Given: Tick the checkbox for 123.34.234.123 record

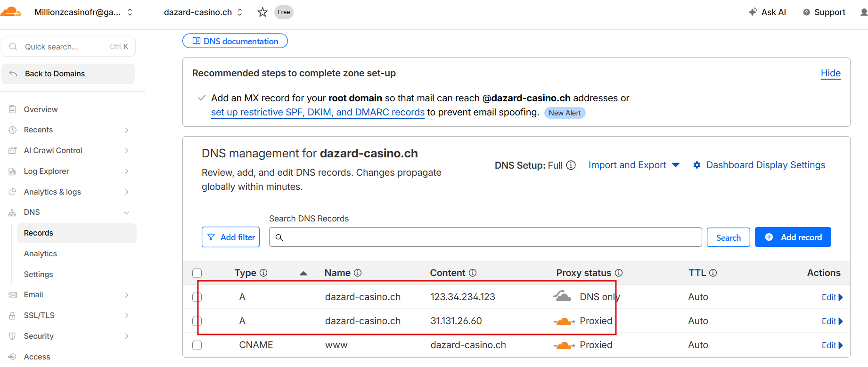Looking at the screenshot, I should pos(197,297).
